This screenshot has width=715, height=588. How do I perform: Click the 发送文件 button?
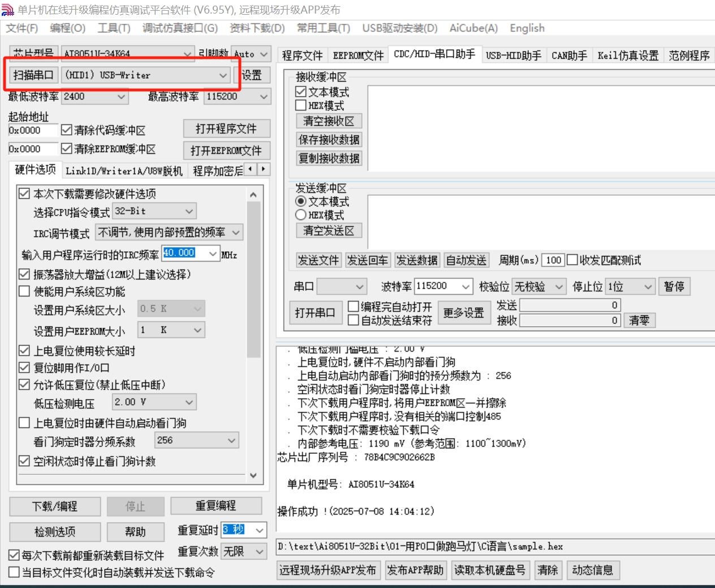pyautogui.click(x=318, y=260)
